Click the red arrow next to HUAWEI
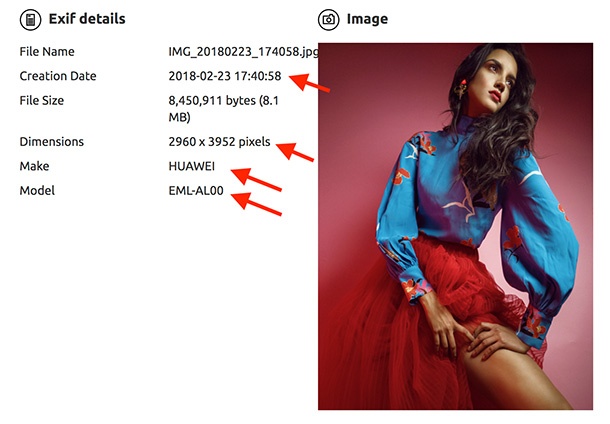 coord(256,180)
